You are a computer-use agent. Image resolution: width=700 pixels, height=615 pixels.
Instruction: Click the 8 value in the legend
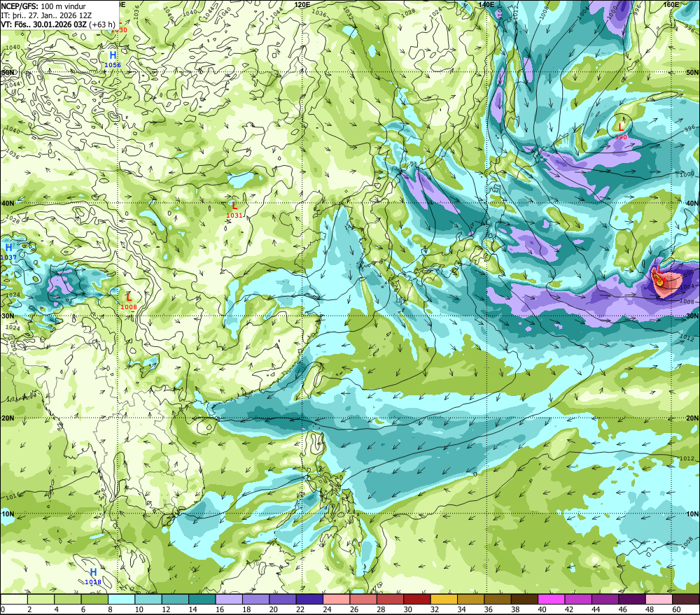(x=110, y=609)
